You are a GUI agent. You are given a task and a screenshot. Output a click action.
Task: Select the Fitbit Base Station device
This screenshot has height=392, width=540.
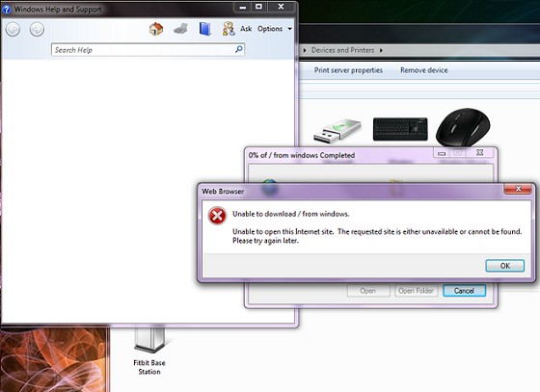coord(149,351)
